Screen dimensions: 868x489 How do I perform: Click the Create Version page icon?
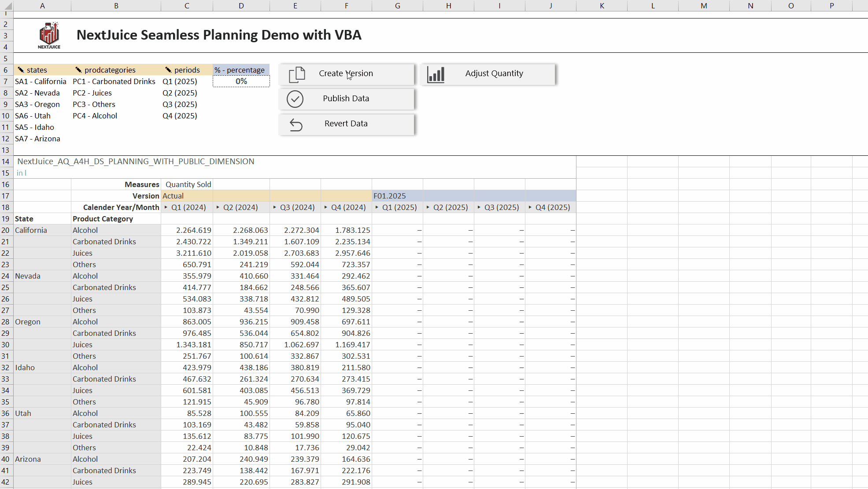point(296,74)
